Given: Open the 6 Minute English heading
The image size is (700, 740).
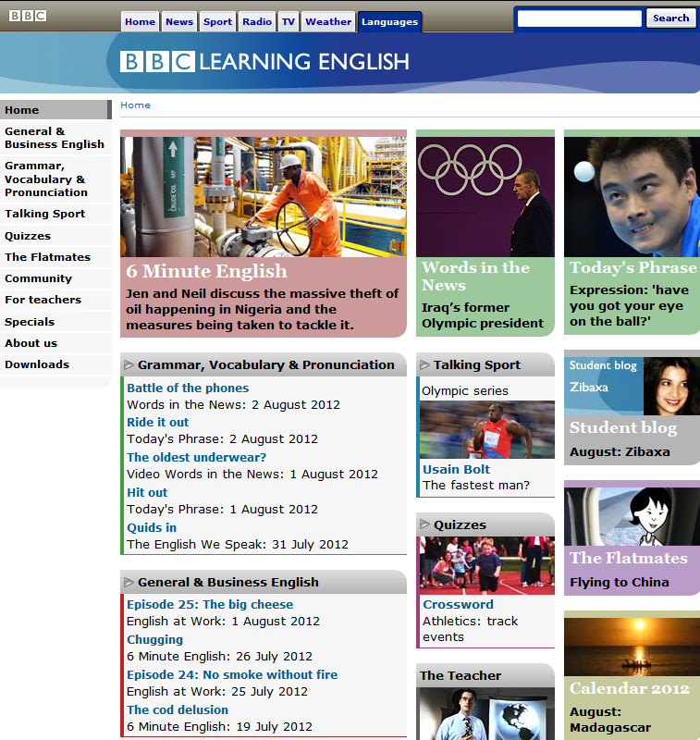Looking at the screenshot, I should (206, 271).
